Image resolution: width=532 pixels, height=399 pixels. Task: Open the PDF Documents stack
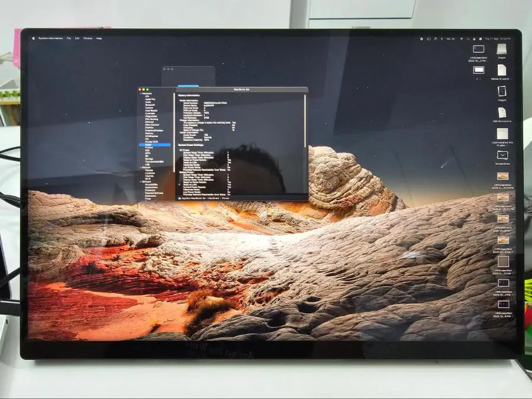[x=502, y=114]
